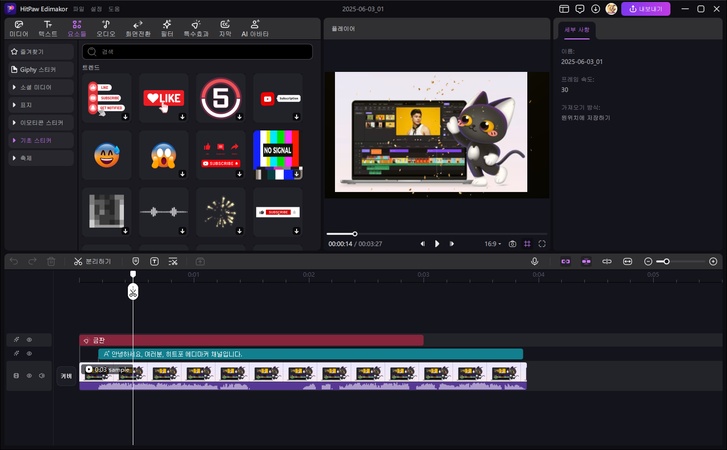The image size is (727, 450).
Task: Expand the 축제 category
Action: tap(41, 158)
